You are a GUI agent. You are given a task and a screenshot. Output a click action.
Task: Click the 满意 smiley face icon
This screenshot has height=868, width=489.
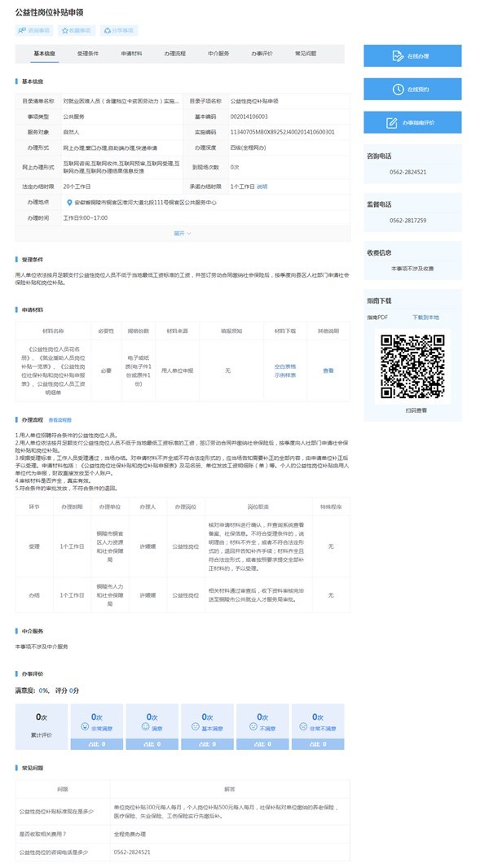(x=146, y=726)
